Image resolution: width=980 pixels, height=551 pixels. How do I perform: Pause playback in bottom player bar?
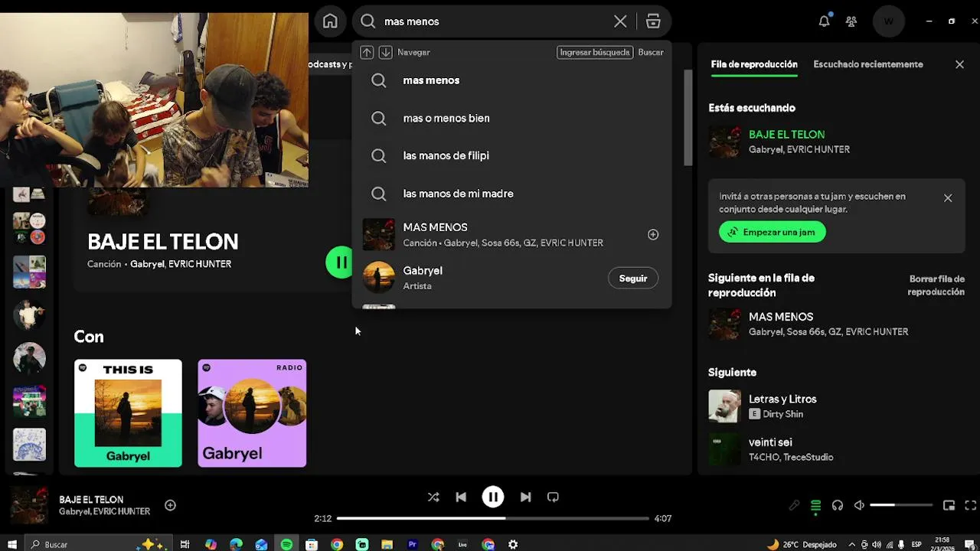(493, 497)
